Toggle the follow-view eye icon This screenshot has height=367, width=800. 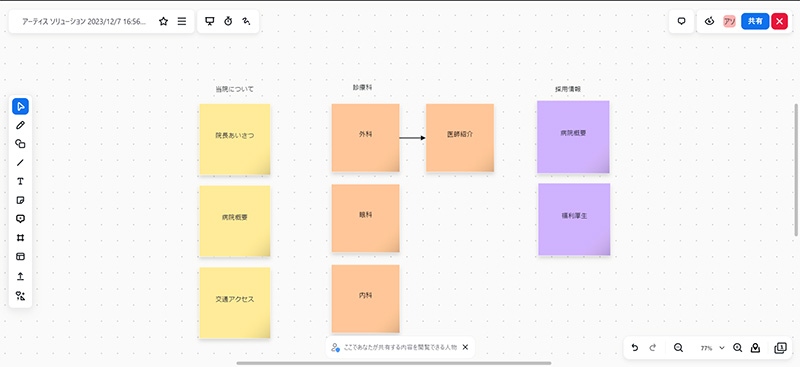point(709,21)
